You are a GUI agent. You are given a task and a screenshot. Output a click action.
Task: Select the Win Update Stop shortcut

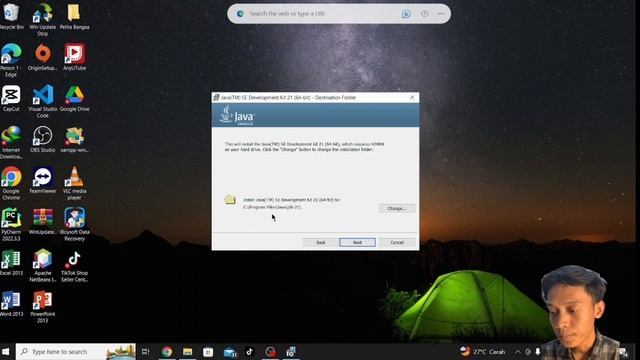[x=42, y=19]
